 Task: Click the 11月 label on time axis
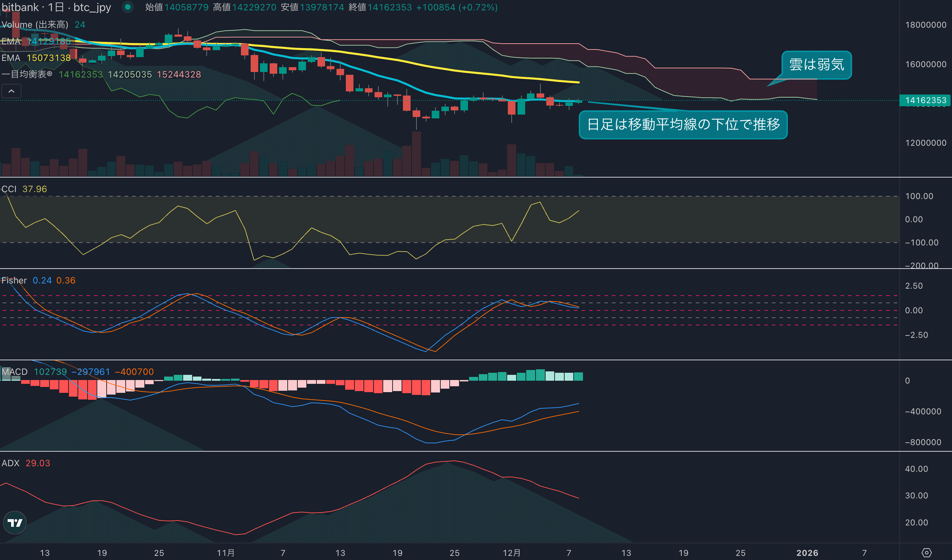click(x=225, y=553)
